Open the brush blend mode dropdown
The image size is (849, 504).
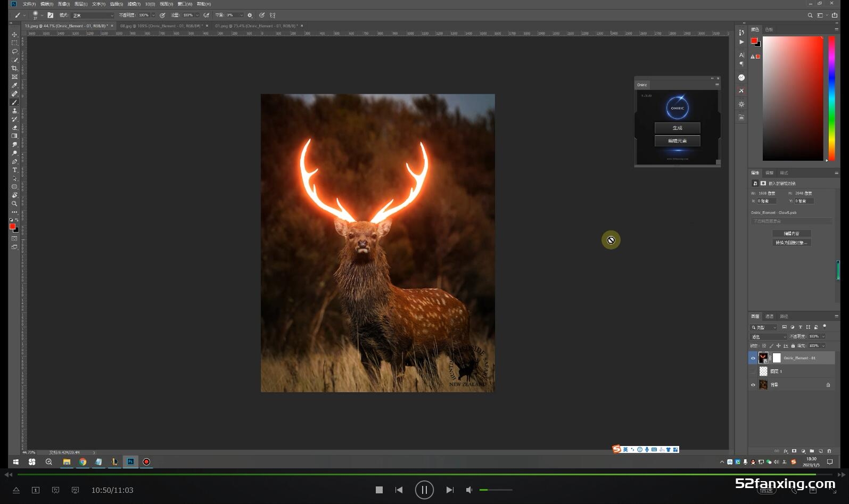[93, 15]
